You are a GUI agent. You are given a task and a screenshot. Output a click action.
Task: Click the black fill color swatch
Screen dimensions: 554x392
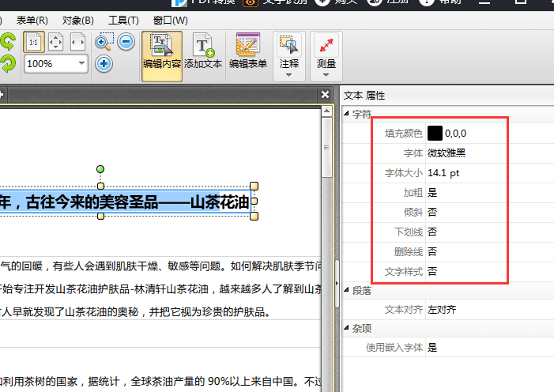click(x=435, y=134)
